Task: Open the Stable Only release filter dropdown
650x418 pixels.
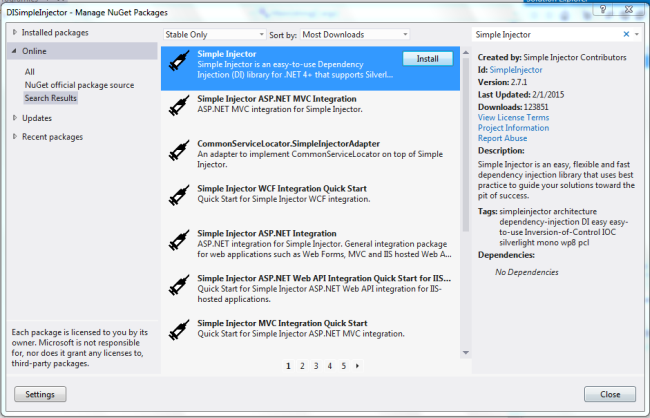Action: tap(214, 34)
